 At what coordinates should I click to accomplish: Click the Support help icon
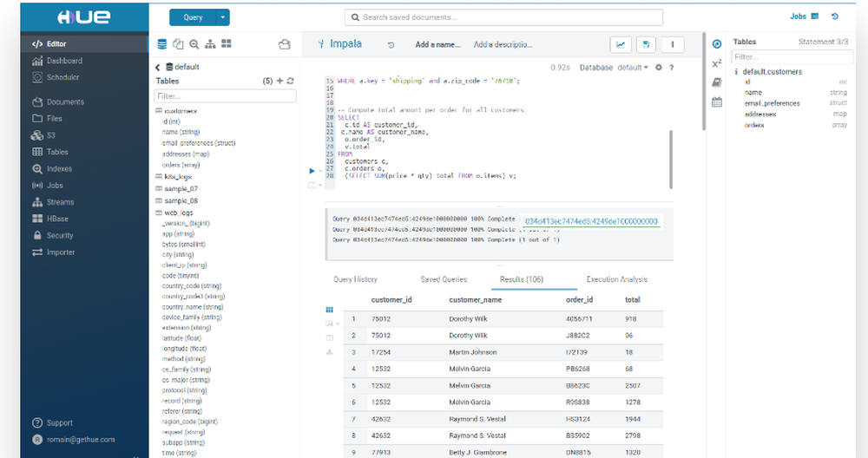coord(37,422)
